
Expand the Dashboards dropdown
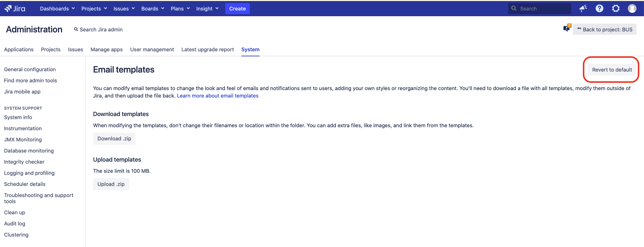(57, 8)
